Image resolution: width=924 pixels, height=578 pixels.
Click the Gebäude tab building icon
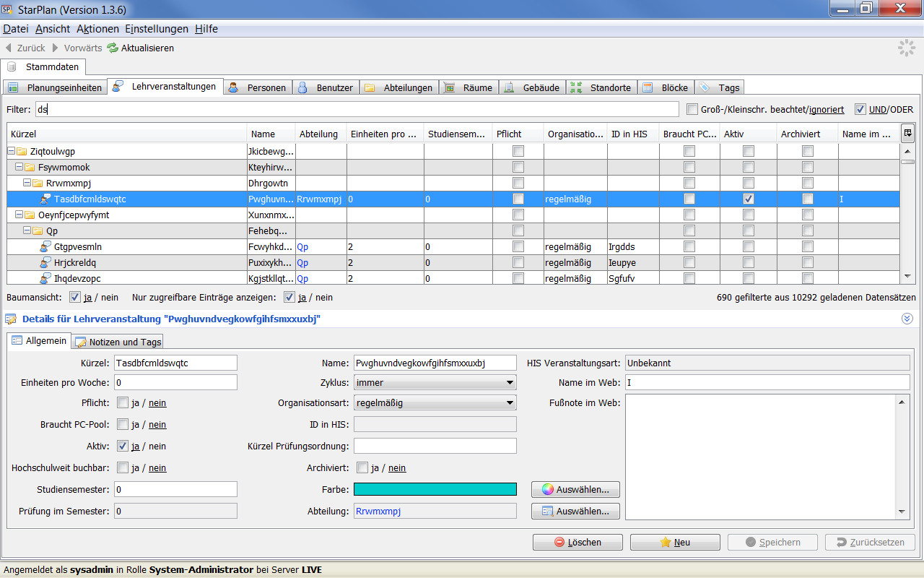click(508, 87)
